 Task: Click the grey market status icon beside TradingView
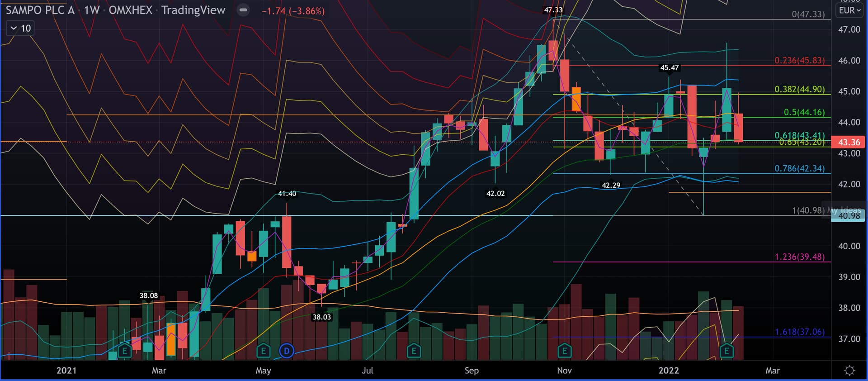coord(243,10)
